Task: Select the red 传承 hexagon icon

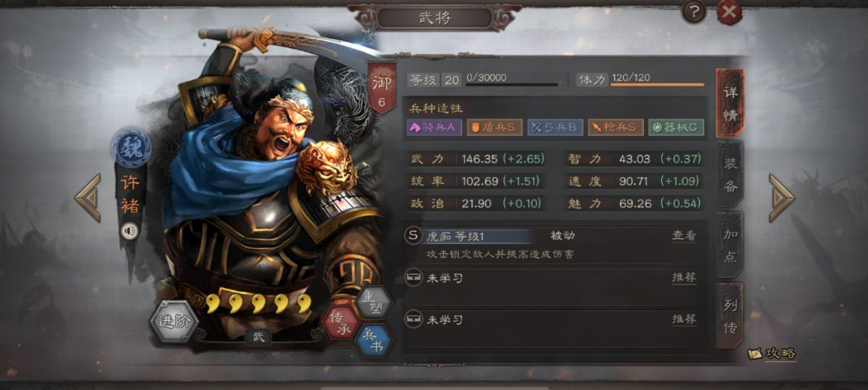Action: point(340,323)
